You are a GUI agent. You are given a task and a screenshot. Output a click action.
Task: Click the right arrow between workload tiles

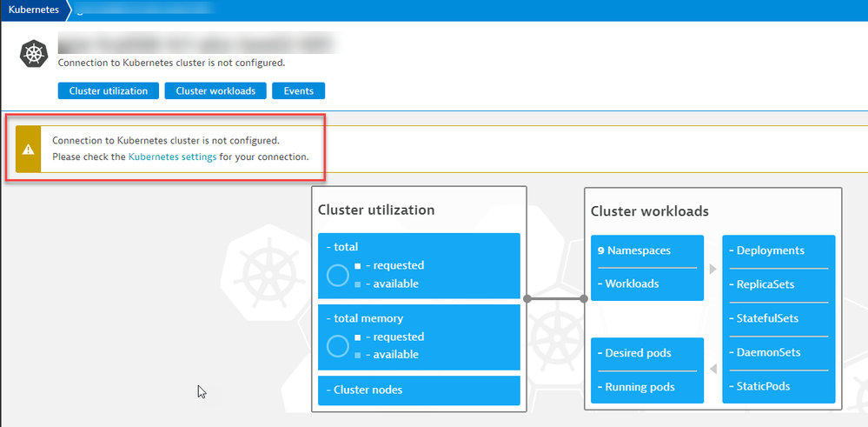coord(713,269)
